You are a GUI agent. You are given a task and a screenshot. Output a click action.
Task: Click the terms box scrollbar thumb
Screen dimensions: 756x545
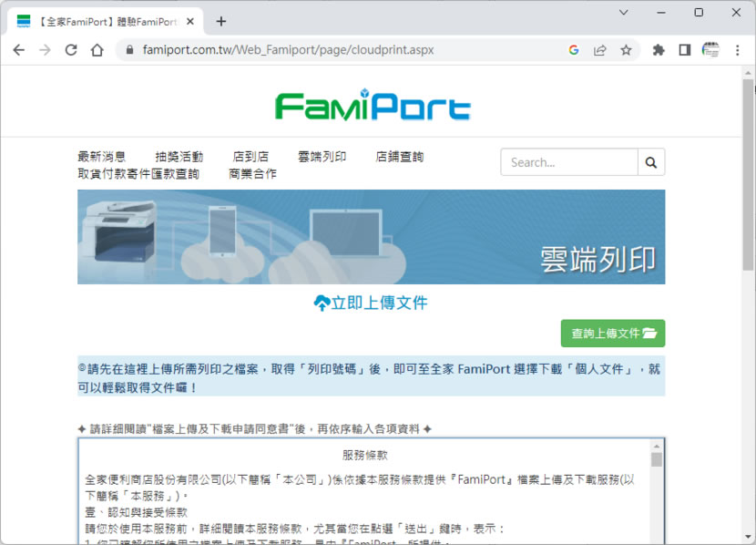point(656,459)
